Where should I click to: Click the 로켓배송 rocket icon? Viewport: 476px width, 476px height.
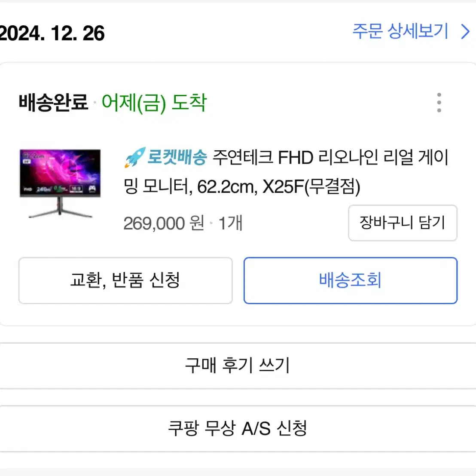click(x=134, y=158)
